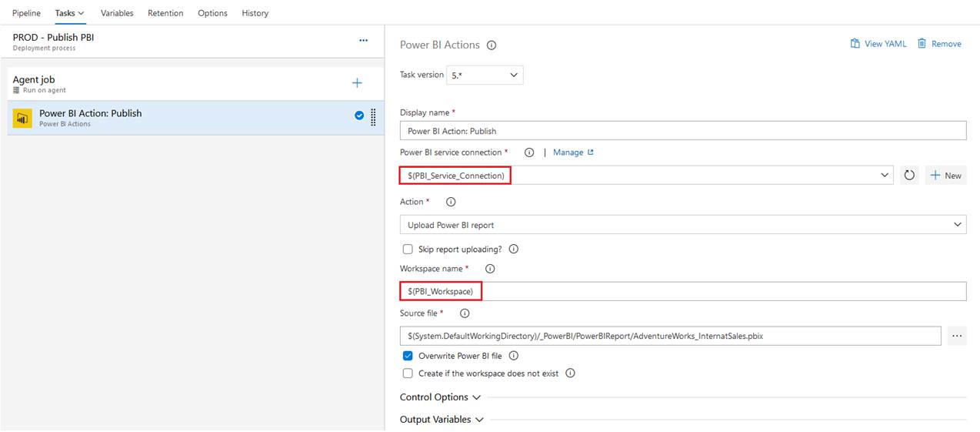Screen dimensions: 980x432
Task: Enable Create if the workspace does not exist
Action: pyautogui.click(x=408, y=373)
